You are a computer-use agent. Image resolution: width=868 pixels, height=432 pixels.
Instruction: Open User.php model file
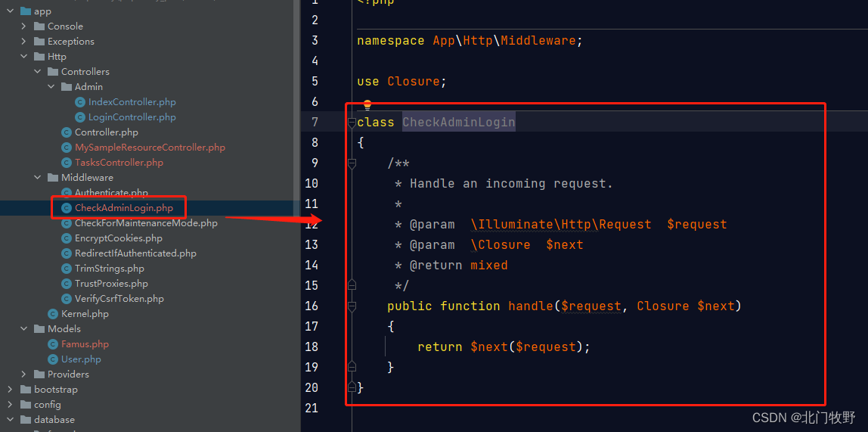81,359
